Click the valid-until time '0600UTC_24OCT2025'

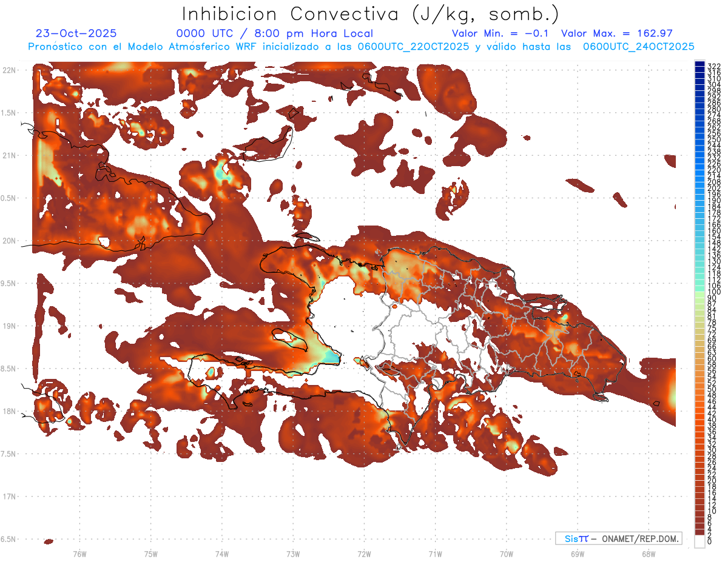coord(639,46)
